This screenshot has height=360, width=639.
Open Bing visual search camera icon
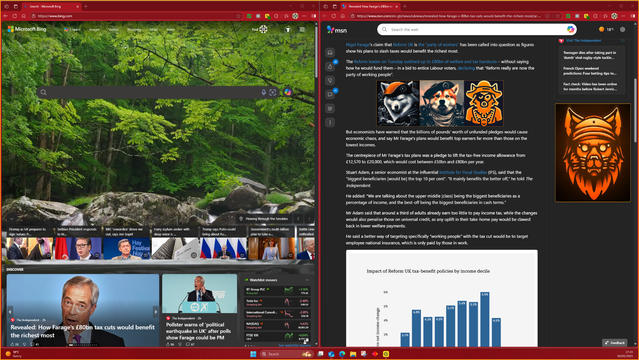[x=273, y=93]
